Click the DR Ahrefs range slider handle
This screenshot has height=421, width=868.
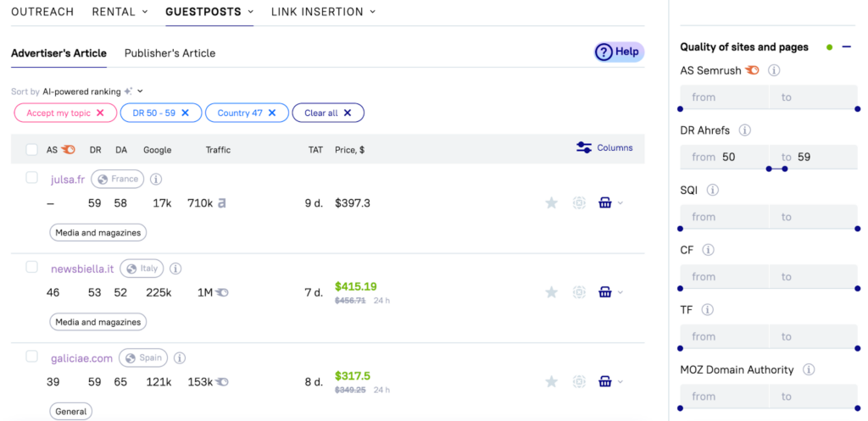point(768,169)
